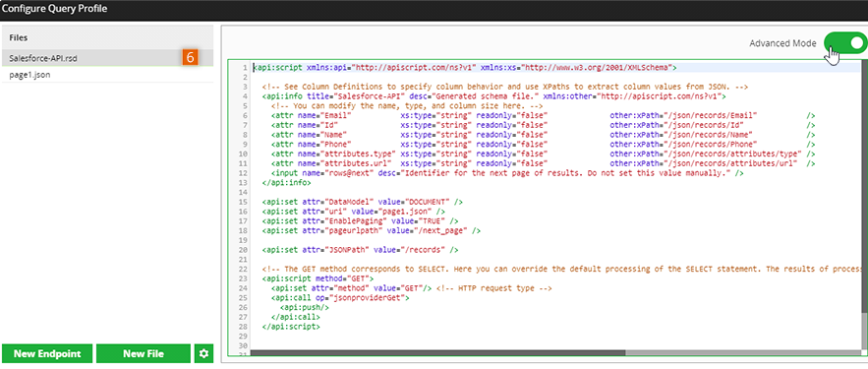Click the api:push line
This screenshot has width=868, height=369.
click(305, 307)
